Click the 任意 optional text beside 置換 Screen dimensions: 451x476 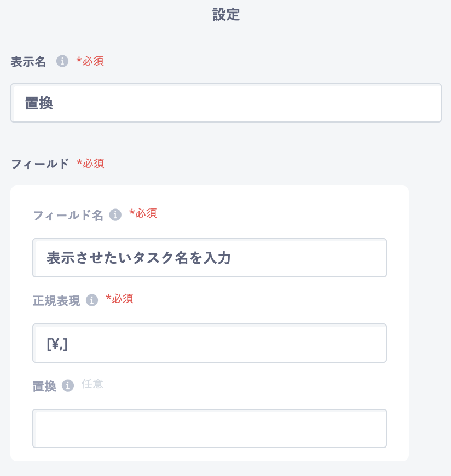pos(92,384)
